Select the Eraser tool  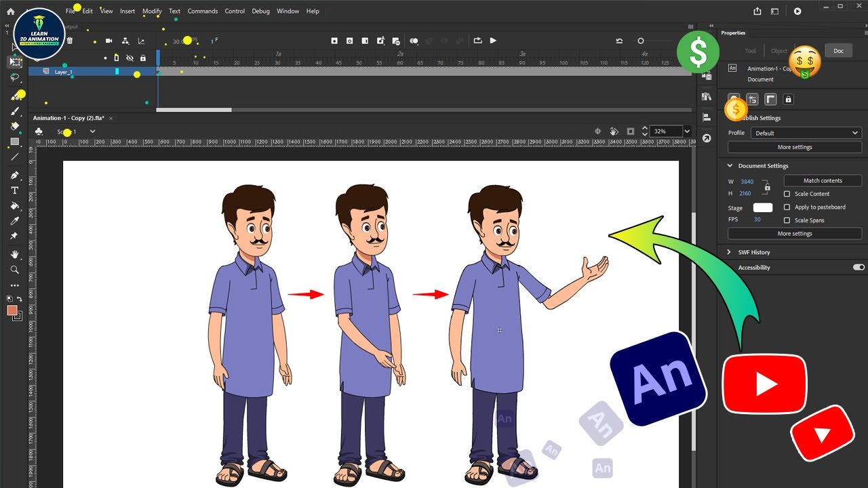click(x=15, y=126)
